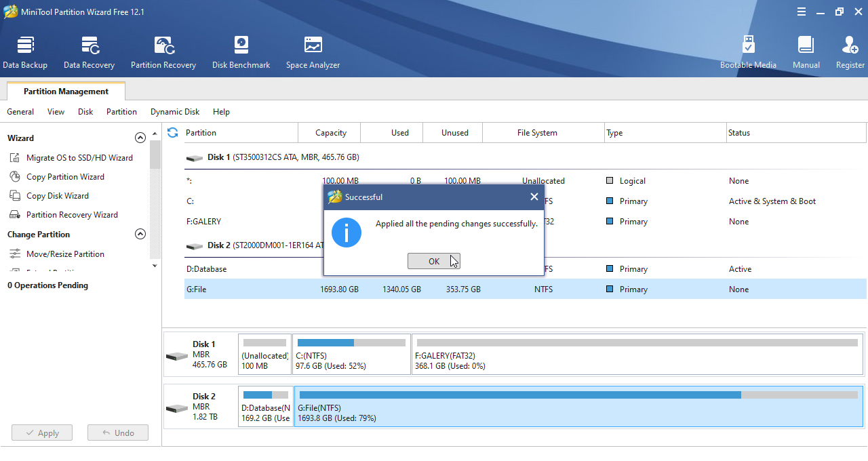Sort by the Status column header
Image resolution: width=868 pixels, height=461 pixels.
(797, 133)
